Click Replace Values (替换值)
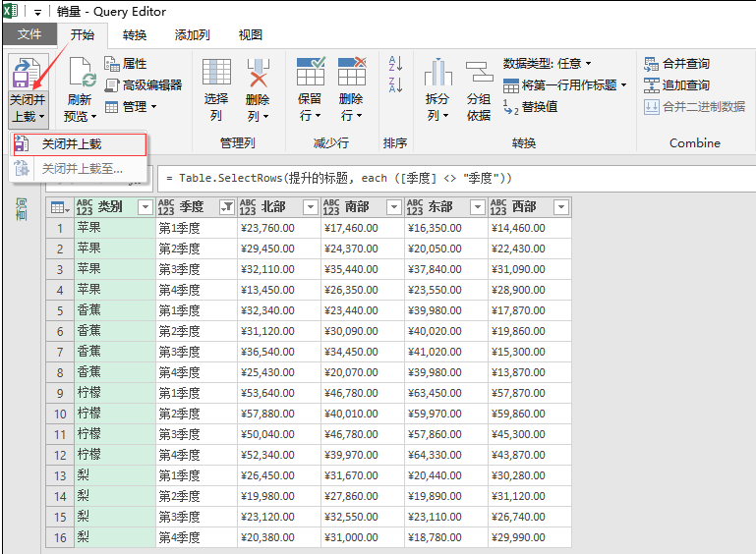This screenshot has height=554, width=756. point(530,107)
